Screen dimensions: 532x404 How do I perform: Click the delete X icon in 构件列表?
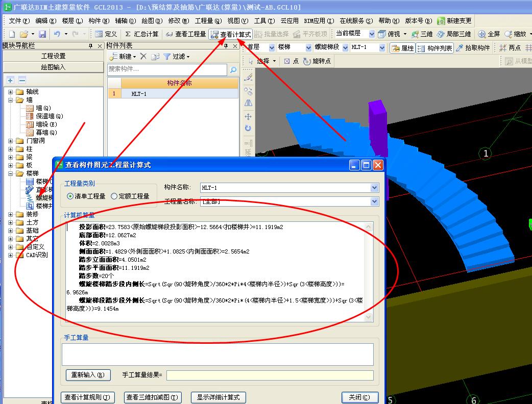click(143, 56)
